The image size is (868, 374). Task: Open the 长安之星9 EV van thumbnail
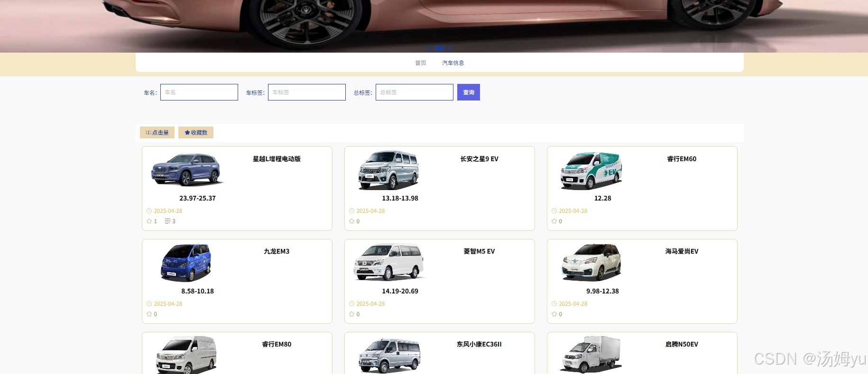pyautogui.click(x=389, y=170)
